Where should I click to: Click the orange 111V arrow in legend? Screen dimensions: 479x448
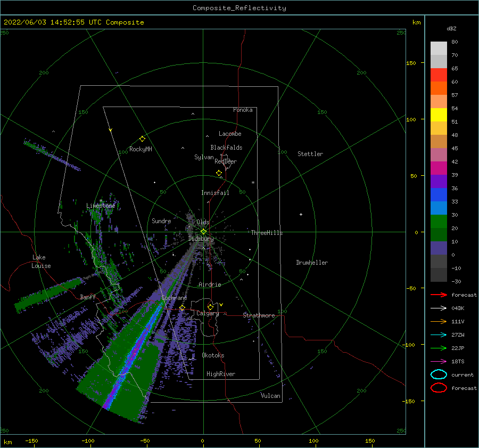(439, 321)
